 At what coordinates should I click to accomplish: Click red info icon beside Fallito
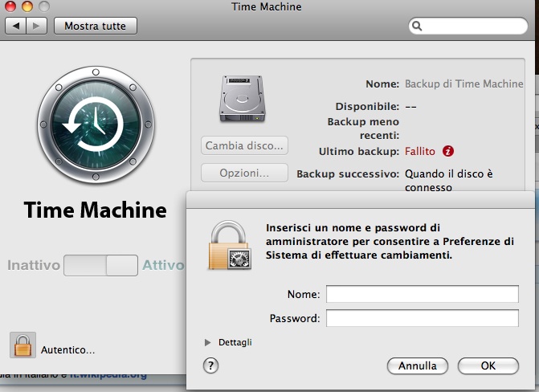(448, 151)
